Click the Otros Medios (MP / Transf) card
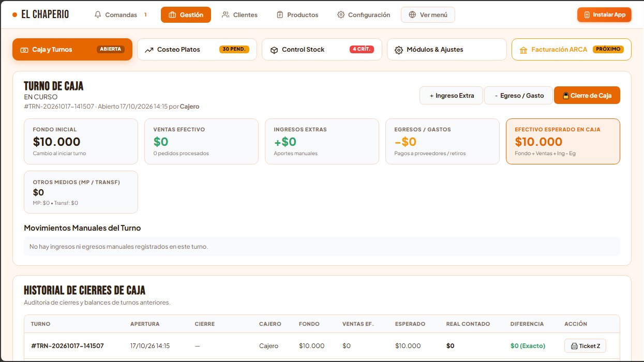This screenshot has height=362, width=644. [x=81, y=192]
